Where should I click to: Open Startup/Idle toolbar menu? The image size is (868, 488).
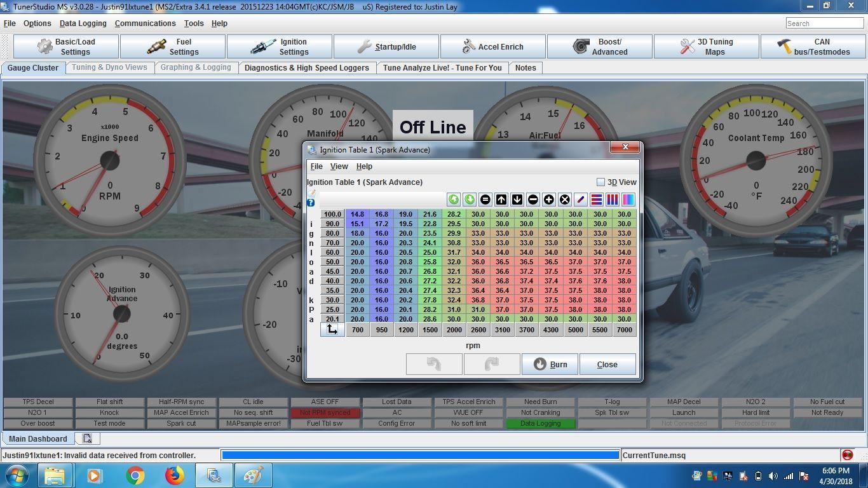click(386, 46)
